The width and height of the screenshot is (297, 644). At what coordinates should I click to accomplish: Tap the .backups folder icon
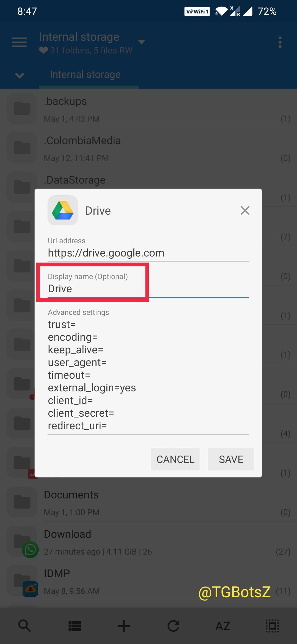tap(22, 108)
